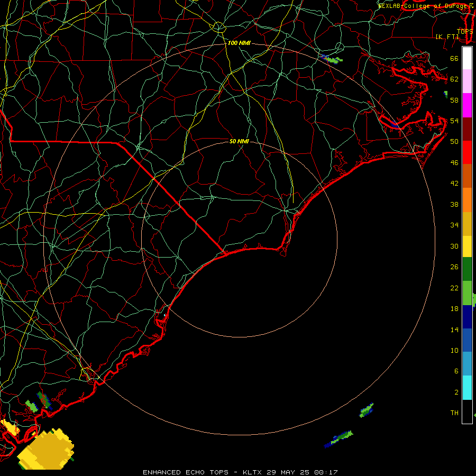The image size is (476, 476).
Task: Click the "66" legend value
Action: coord(454,58)
